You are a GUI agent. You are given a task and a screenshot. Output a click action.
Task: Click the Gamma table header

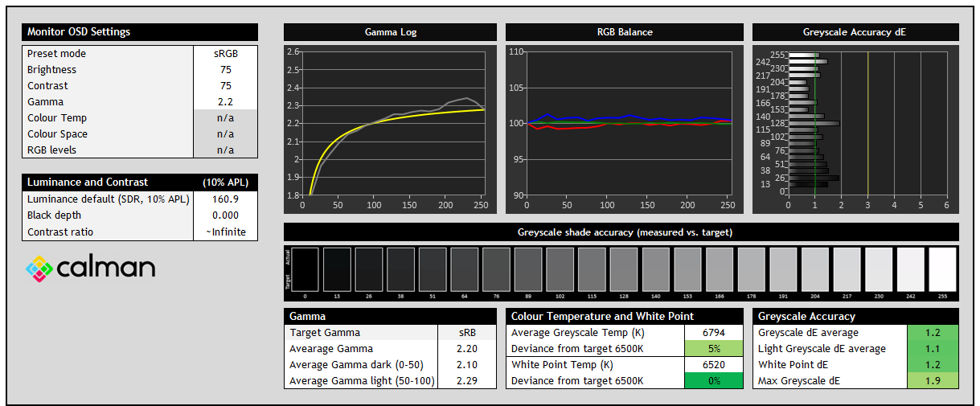(x=391, y=316)
